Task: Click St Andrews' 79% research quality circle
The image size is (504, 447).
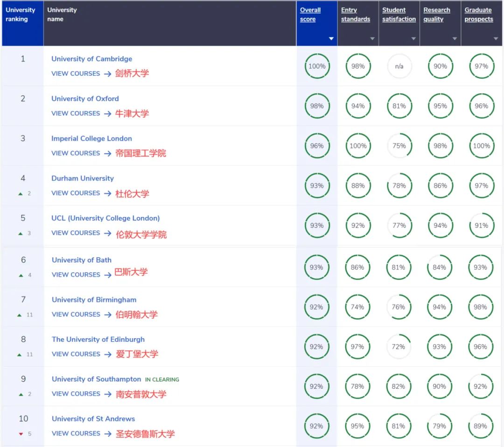Action: (x=440, y=426)
